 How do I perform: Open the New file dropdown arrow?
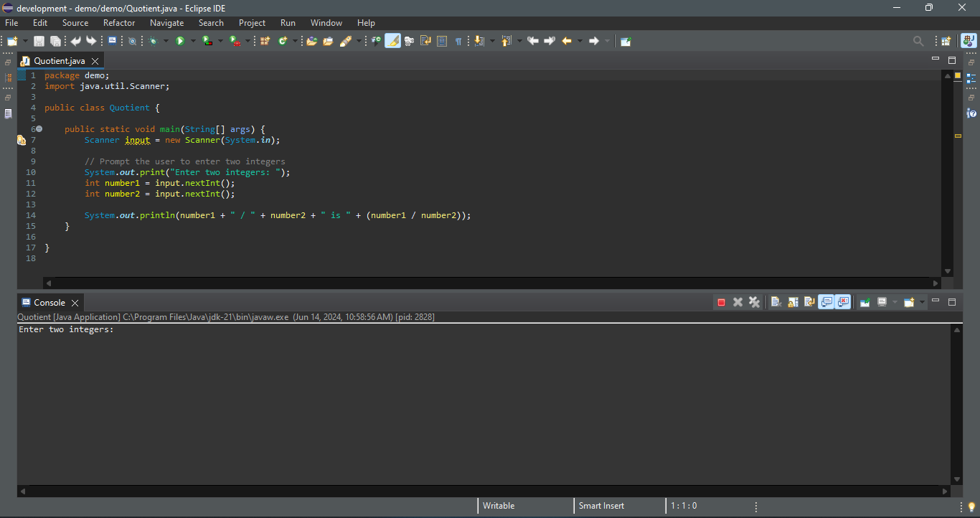coord(26,41)
